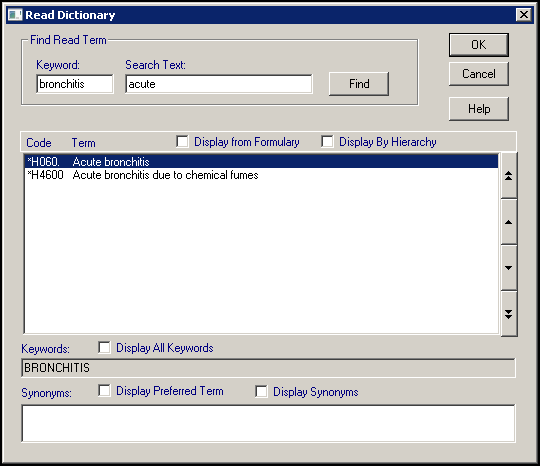This screenshot has width=540, height=466.
Task: Check the Display Preferred Term option
Action: coord(104,391)
